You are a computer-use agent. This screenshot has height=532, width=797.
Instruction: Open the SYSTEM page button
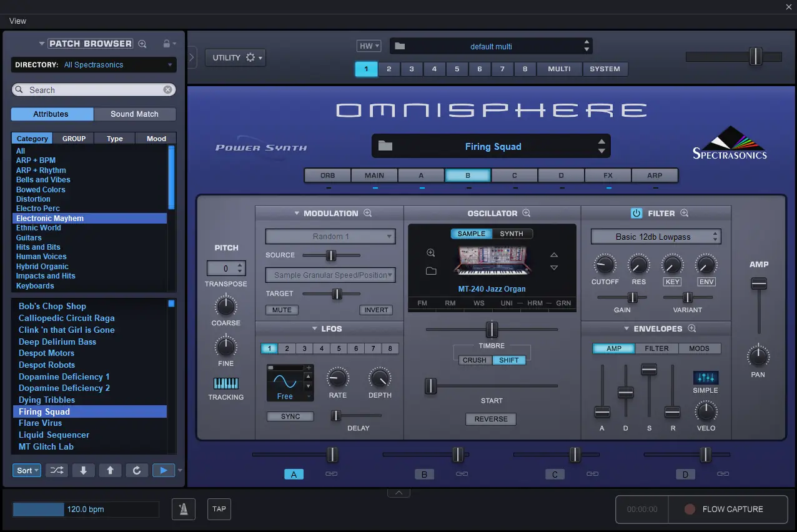click(x=605, y=69)
